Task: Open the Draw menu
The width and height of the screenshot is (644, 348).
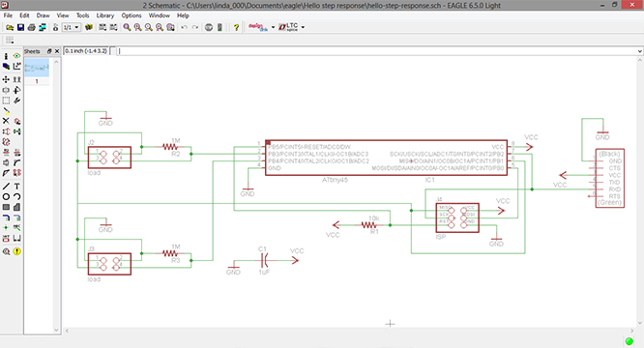Action: coord(44,15)
